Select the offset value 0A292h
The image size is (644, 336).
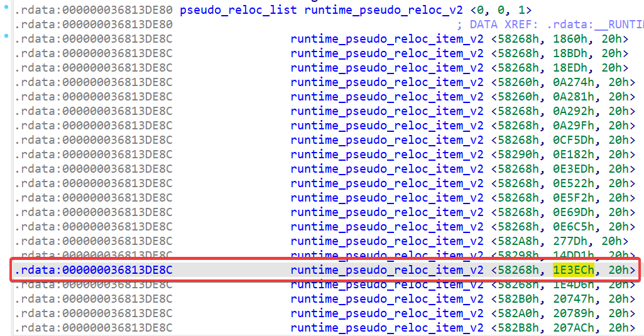574,111
